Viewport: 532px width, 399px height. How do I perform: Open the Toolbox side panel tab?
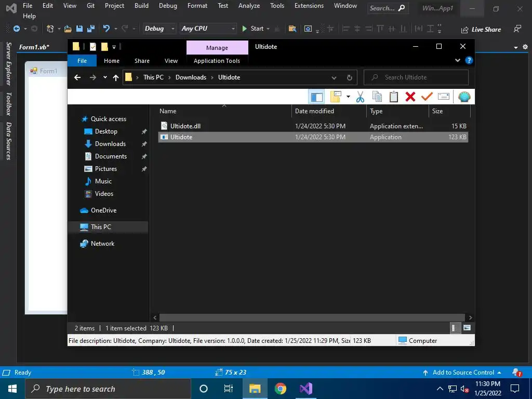pyautogui.click(x=9, y=104)
